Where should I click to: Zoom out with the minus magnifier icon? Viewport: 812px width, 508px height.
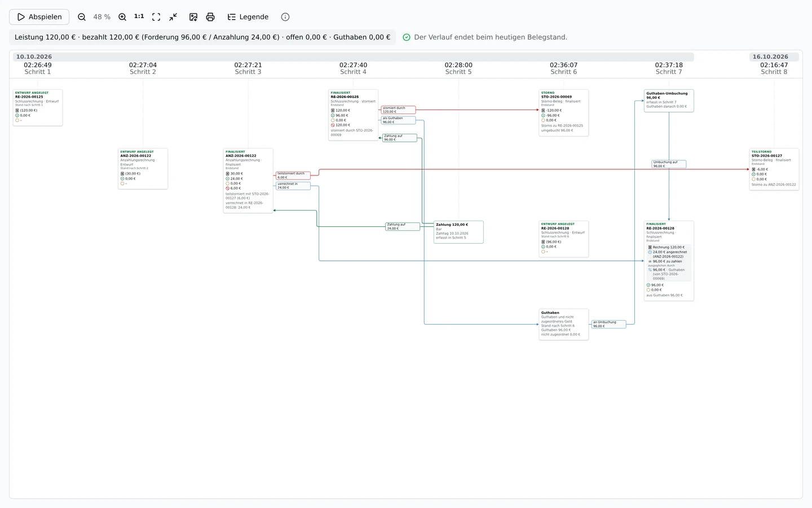click(82, 17)
